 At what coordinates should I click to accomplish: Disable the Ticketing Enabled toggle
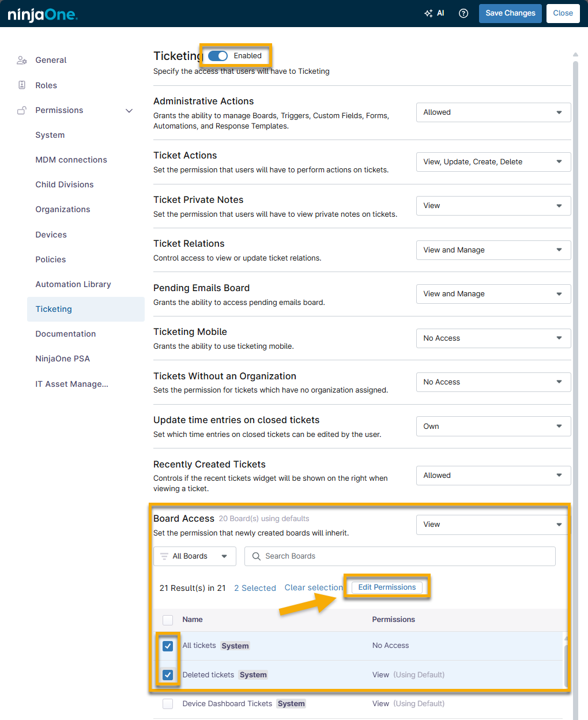point(218,56)
